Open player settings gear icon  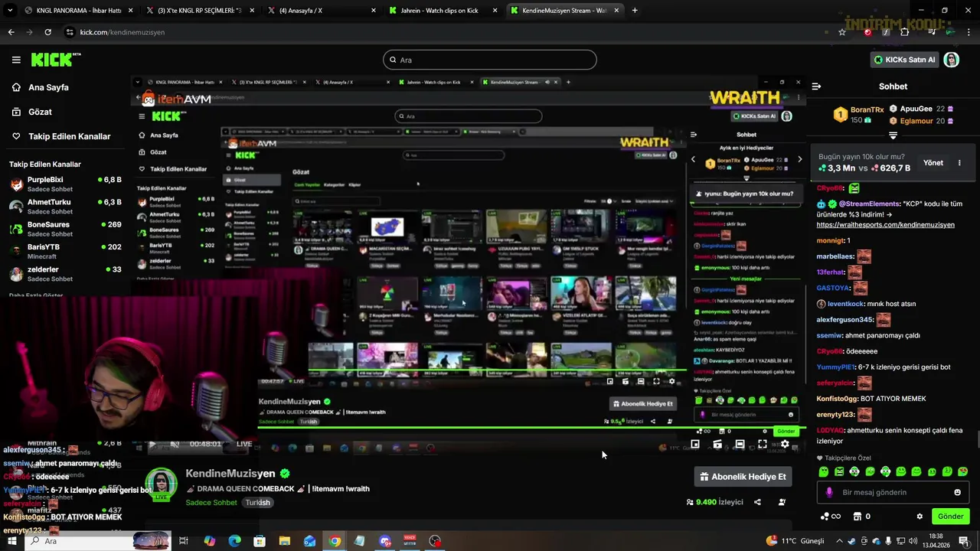[x=785, y=444]
